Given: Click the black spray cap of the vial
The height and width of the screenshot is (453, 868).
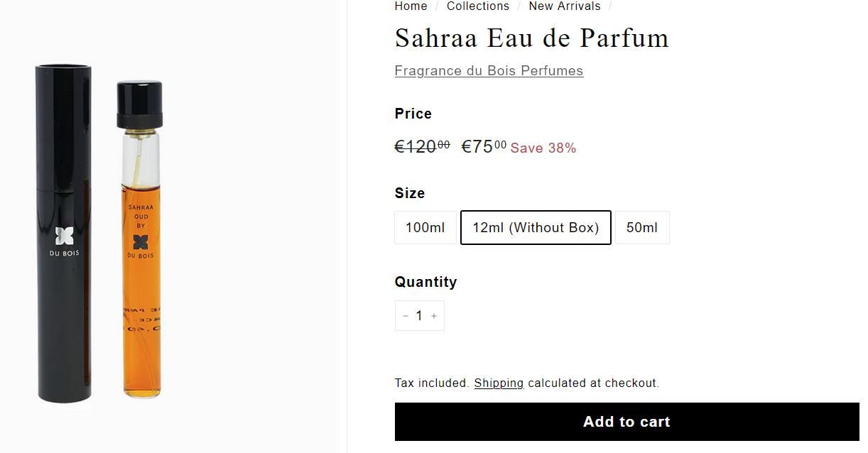Looking at the screenshot, I should point(140,104).
